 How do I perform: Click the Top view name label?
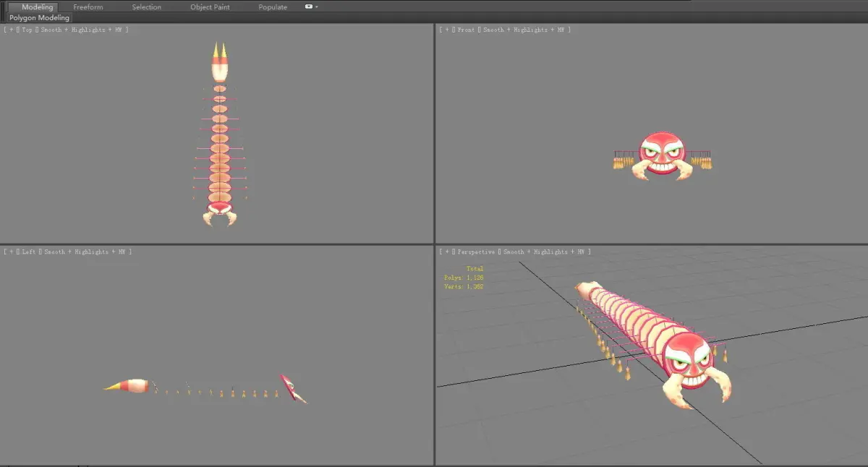point(27,30)
